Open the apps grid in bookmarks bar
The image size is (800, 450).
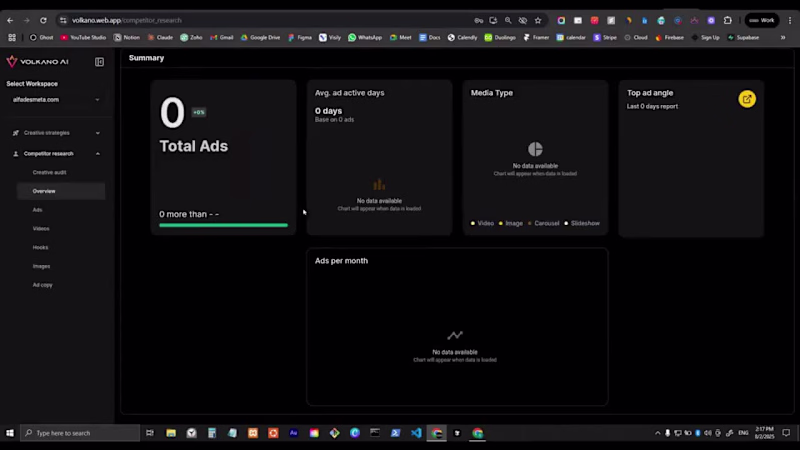(12, 37)
